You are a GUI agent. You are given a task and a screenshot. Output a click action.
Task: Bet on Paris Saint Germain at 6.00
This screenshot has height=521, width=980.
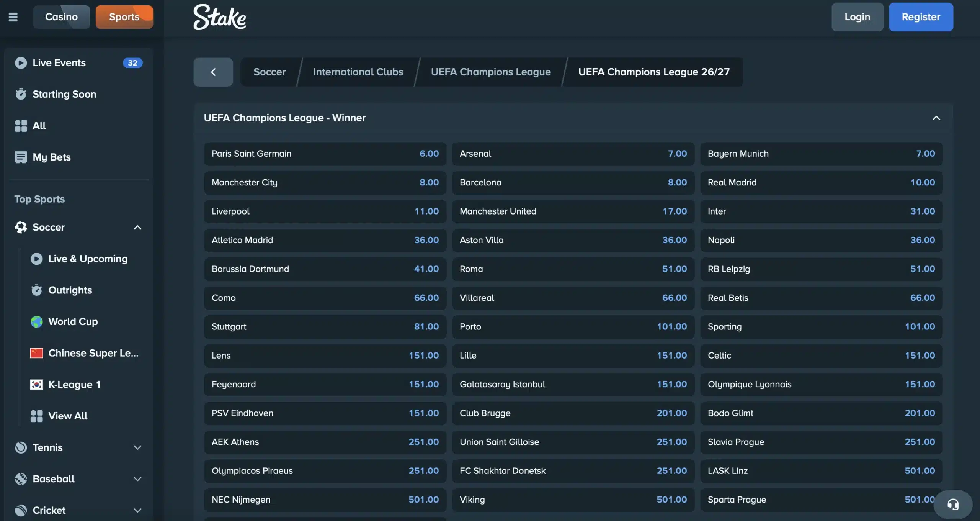pos(325,154)
